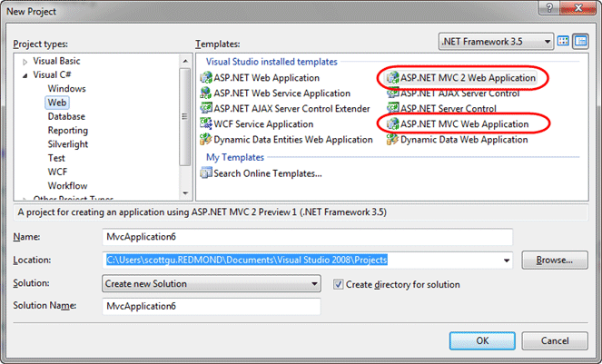602x364 pixels.
Task: Click the Visual Basic tree label
Action: [x=56, y=61]
